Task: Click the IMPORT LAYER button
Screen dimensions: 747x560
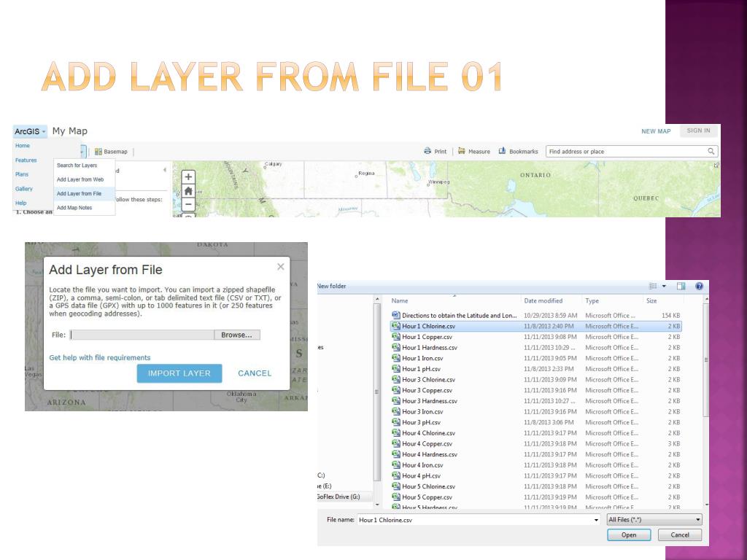Action: point(179,373)
